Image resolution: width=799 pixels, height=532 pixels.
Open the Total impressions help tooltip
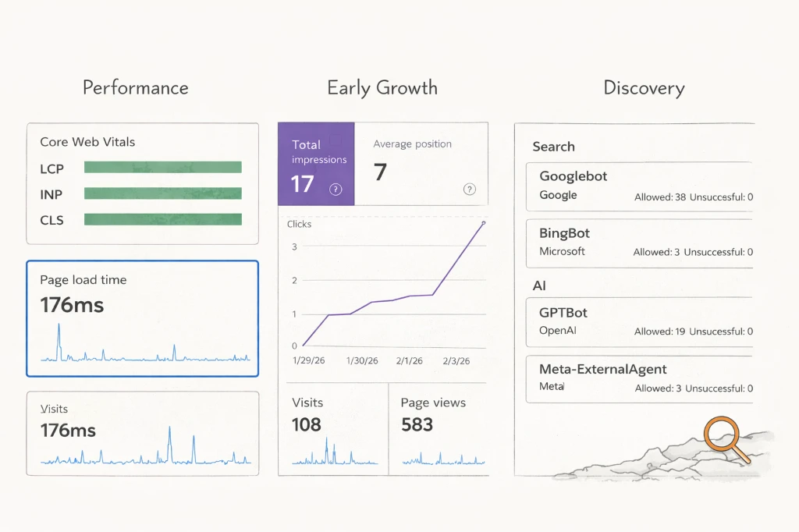pos(336,190)
